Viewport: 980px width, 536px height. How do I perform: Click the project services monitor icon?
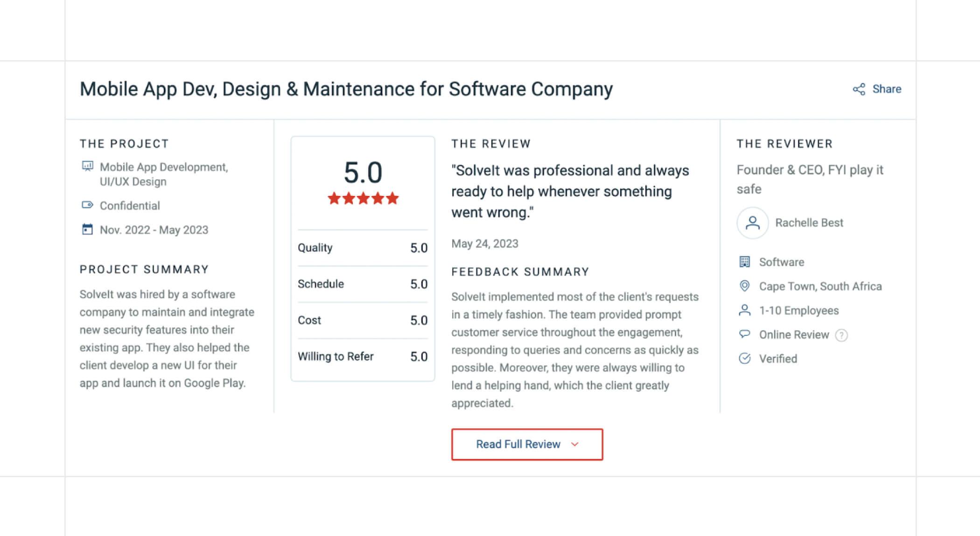pos(87,167)
